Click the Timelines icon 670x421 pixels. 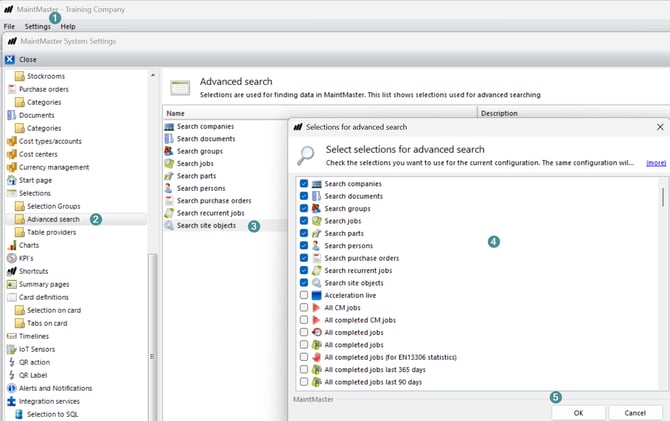coord(12,336)
